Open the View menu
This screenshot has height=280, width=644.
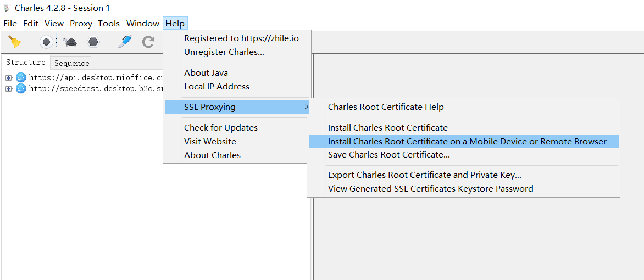click(x=54, y=24)
